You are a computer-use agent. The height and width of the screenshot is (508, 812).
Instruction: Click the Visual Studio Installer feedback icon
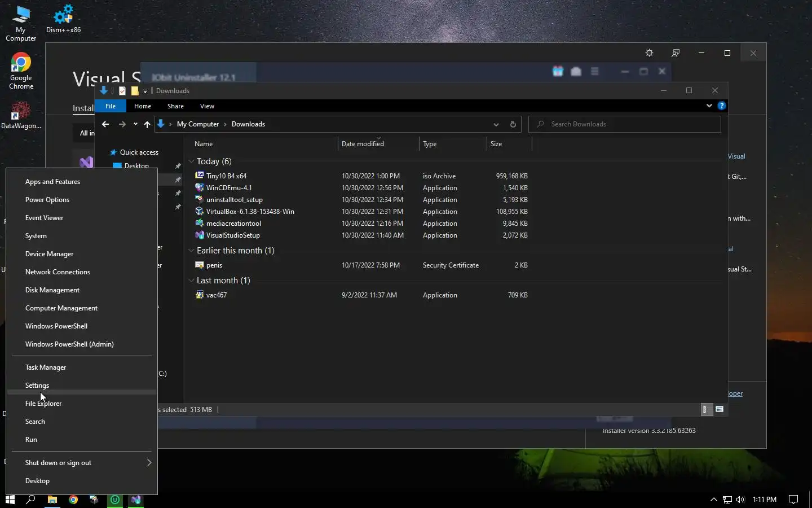[676, 53]
